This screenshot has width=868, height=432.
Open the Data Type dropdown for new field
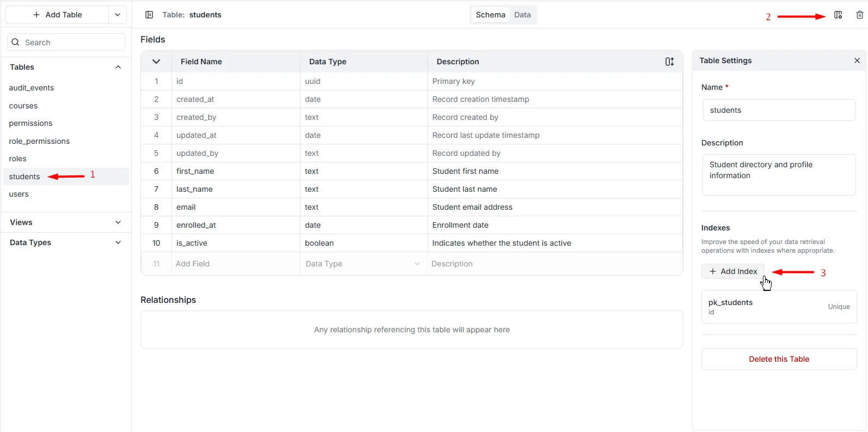pos(417,264)
